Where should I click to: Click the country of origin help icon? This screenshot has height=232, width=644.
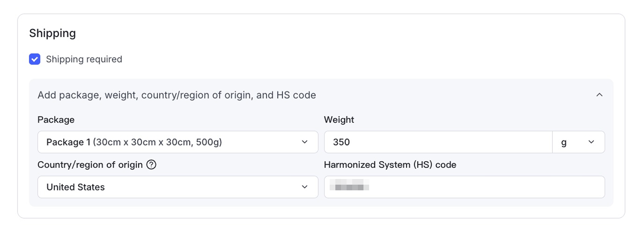click(x=151, y=165)
